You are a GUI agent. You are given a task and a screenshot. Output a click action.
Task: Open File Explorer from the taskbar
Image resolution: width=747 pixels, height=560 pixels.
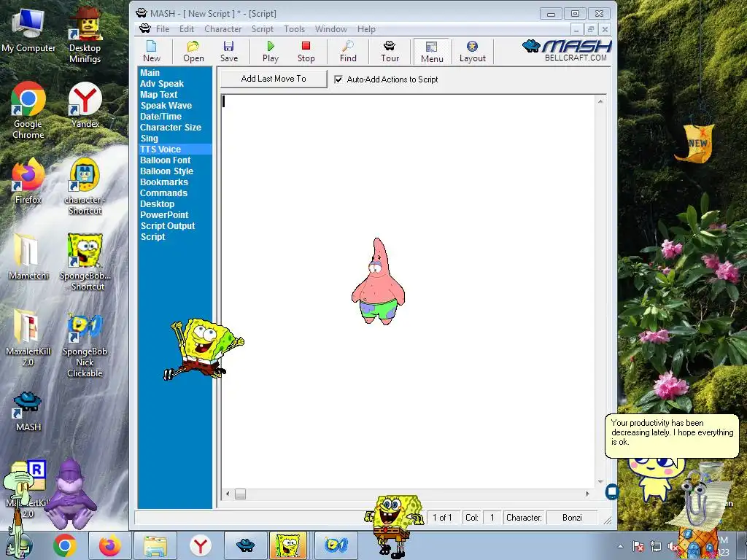(155, 545)
